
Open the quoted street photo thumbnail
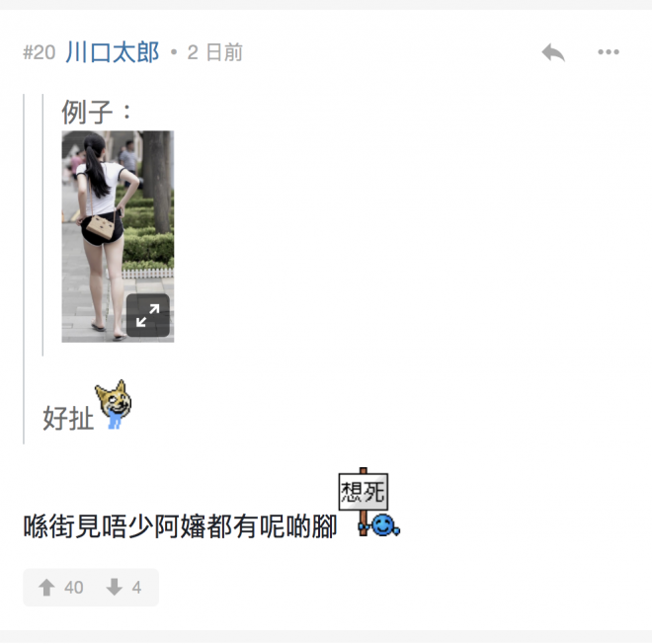[x=118, y=236]
